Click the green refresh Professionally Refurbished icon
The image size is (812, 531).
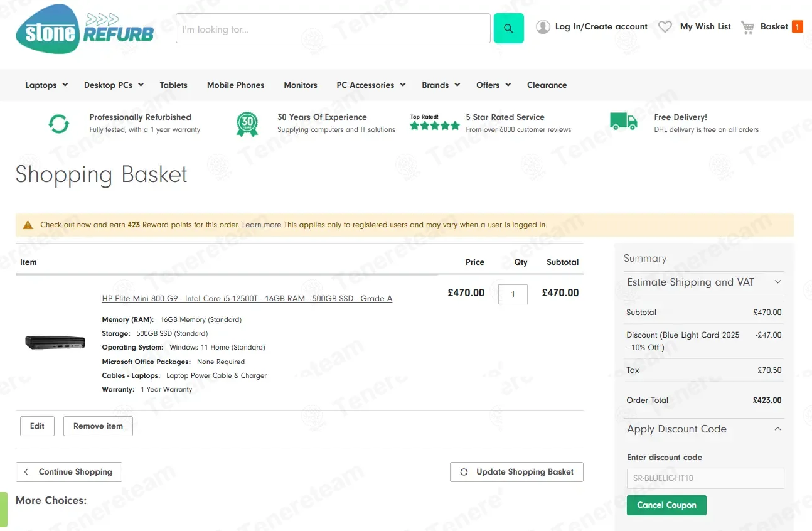pyautogui.click(x=59, y=124)
